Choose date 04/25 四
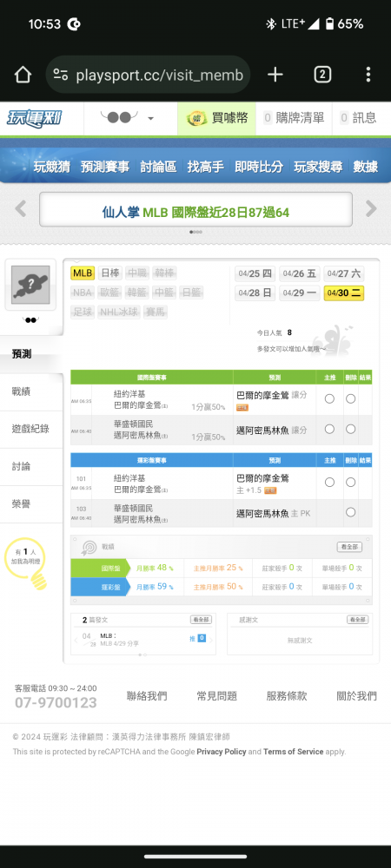The width and height of the screenshot is (391, 868). coord(255,273)
